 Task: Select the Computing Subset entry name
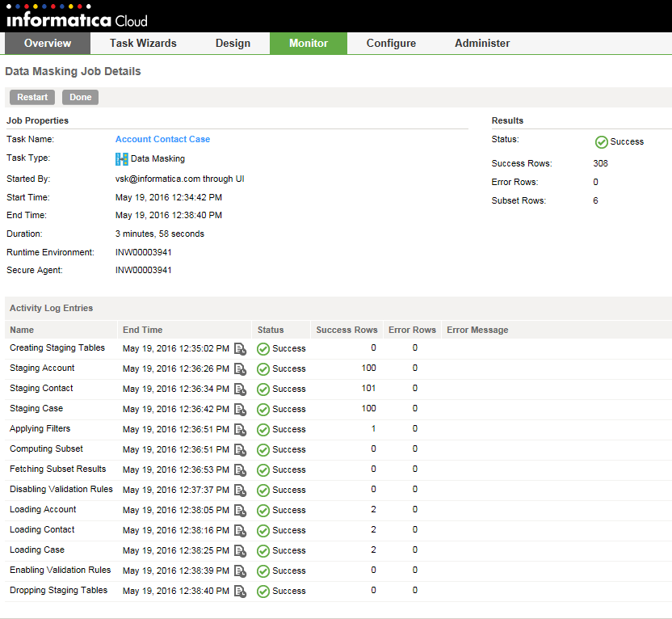click(46, 448)
